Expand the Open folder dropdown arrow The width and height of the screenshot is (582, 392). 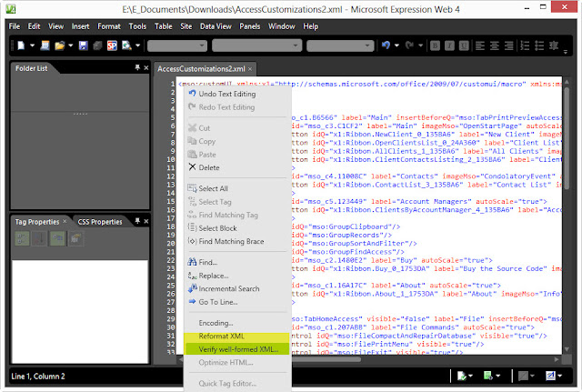pyautogui.click(x=71, y=45)
